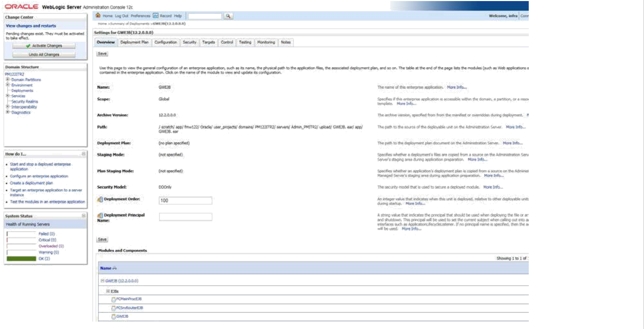Click the Home house icon in toolbar
The width and height of the screenshot is (644, 329).
[x=99, y=16]
